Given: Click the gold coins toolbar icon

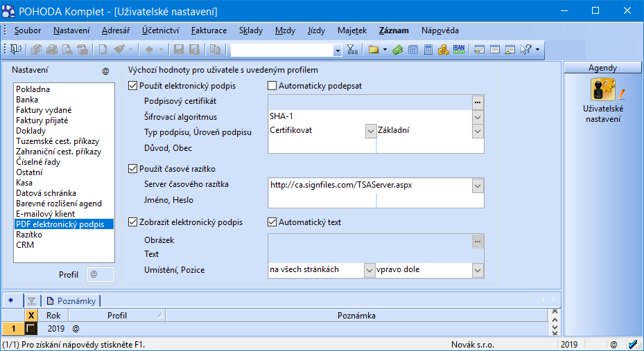Looking at the screenshot, I should pyautogui.click(x=444, y=50).
